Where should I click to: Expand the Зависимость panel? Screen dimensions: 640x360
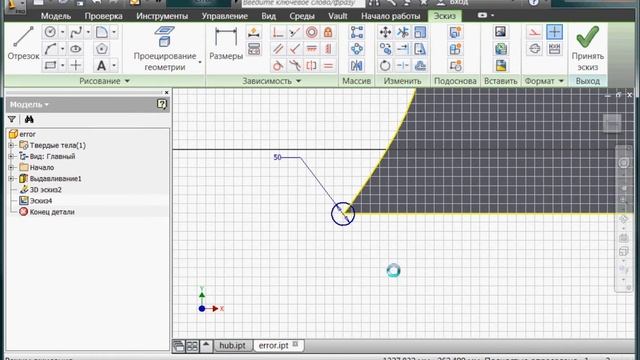[272, 81]
